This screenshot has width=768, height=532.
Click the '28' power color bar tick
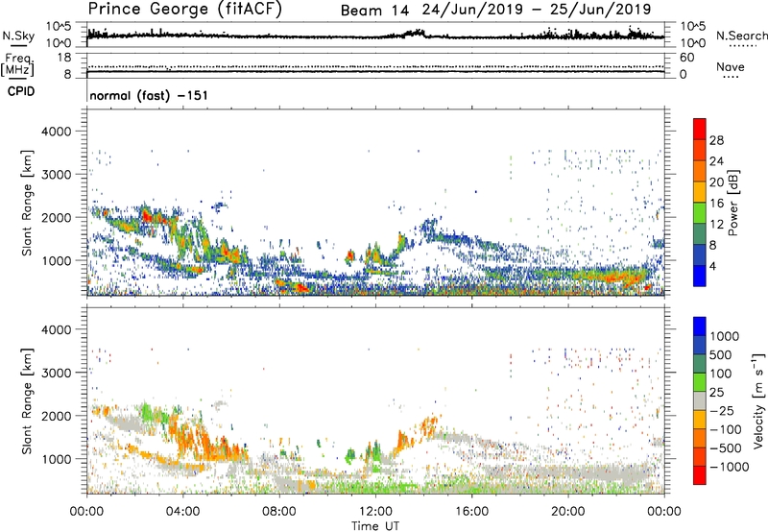coord(716,140)
